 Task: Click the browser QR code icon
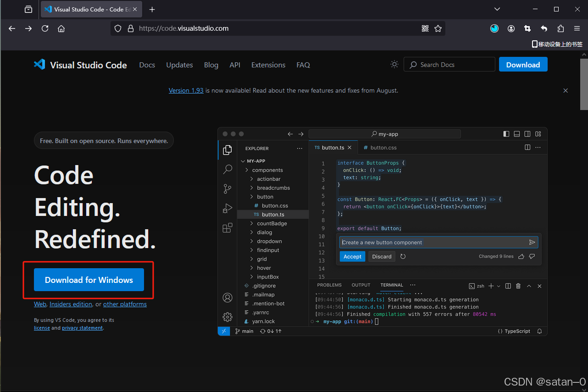point(425,28)
